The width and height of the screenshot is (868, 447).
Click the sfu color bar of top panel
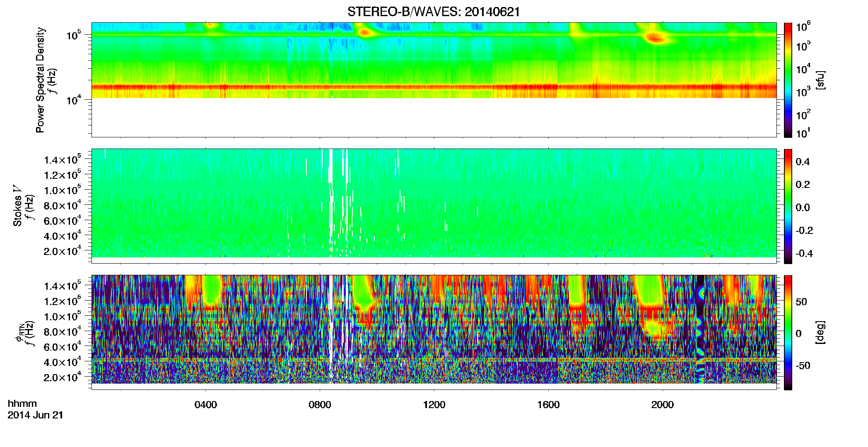(x=788, y=80)
